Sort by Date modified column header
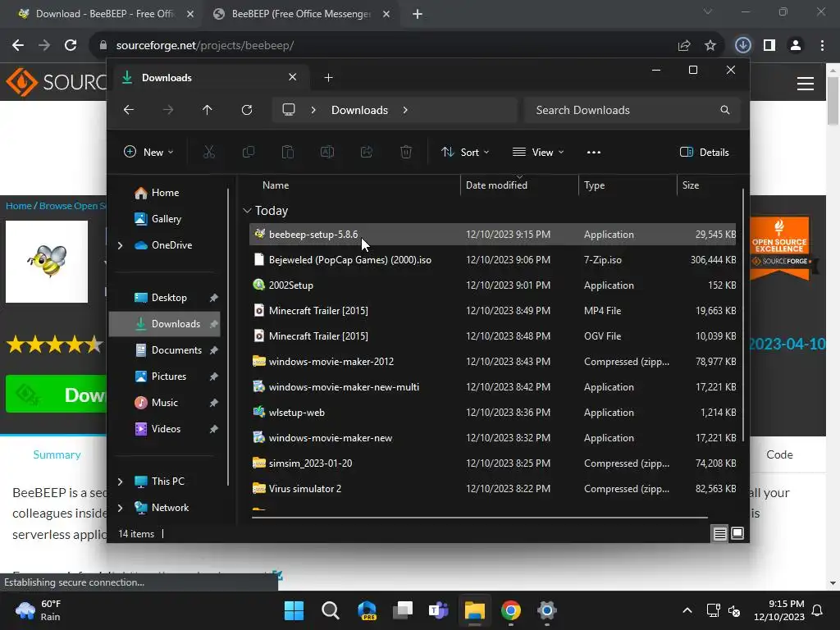This screenshot has width=840, height=630. [x=519, y=185]
